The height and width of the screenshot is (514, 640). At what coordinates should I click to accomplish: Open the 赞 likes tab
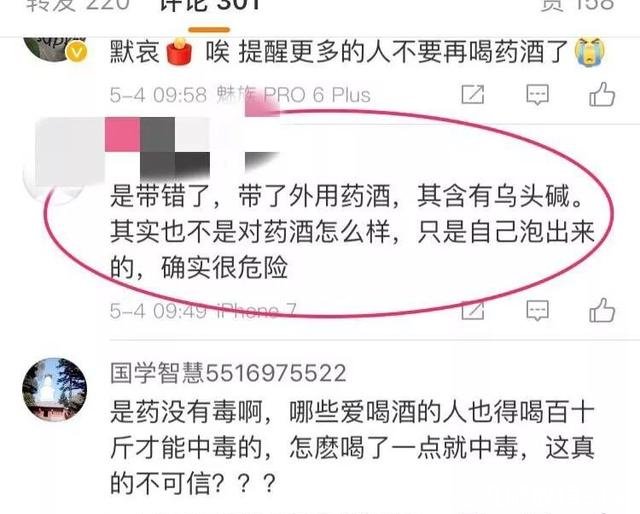[x=577, y=5]
